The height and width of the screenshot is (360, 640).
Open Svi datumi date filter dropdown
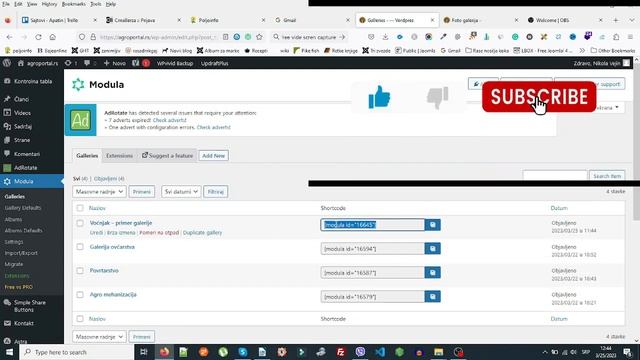tap(181, 191)
